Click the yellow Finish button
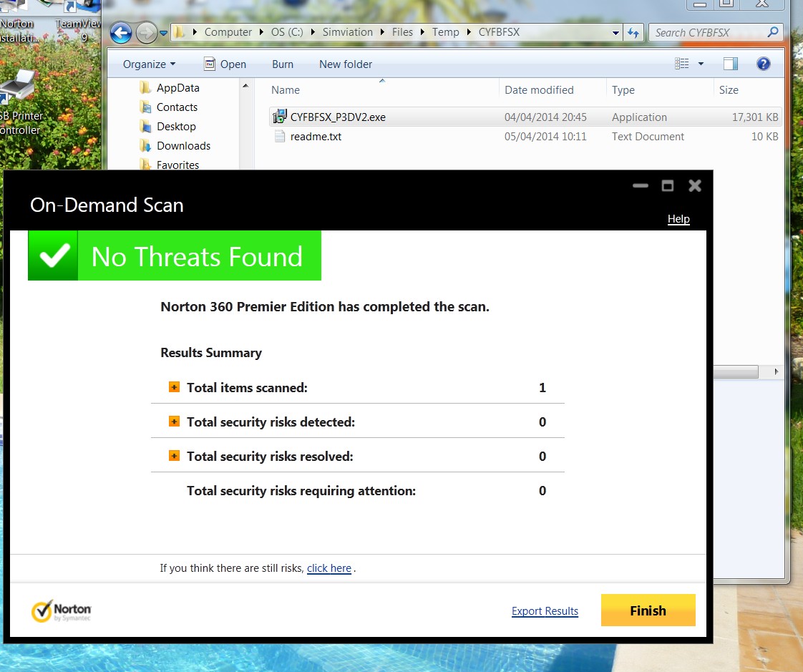The image size is (803, 672). 648,610
